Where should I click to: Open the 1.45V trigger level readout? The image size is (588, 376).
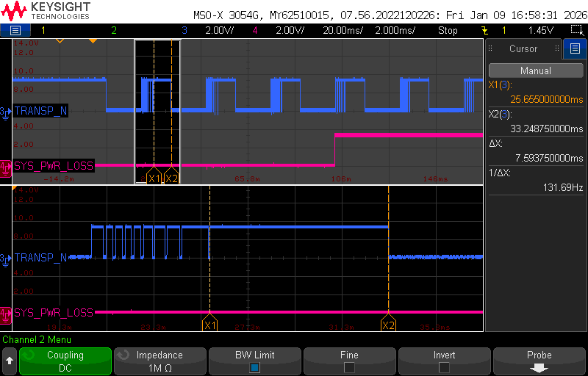[x=540, y=30]
